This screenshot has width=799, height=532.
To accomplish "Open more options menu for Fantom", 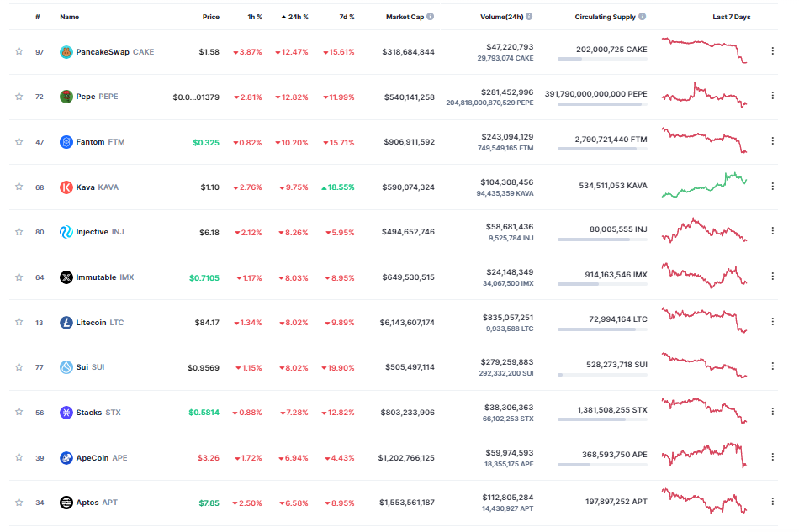I will pos(772,141).
